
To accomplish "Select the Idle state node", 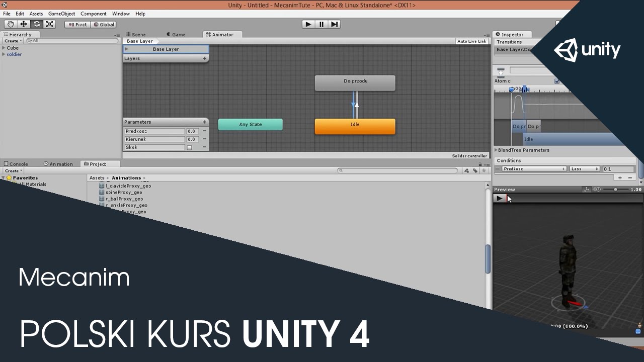I will (355, 126).
